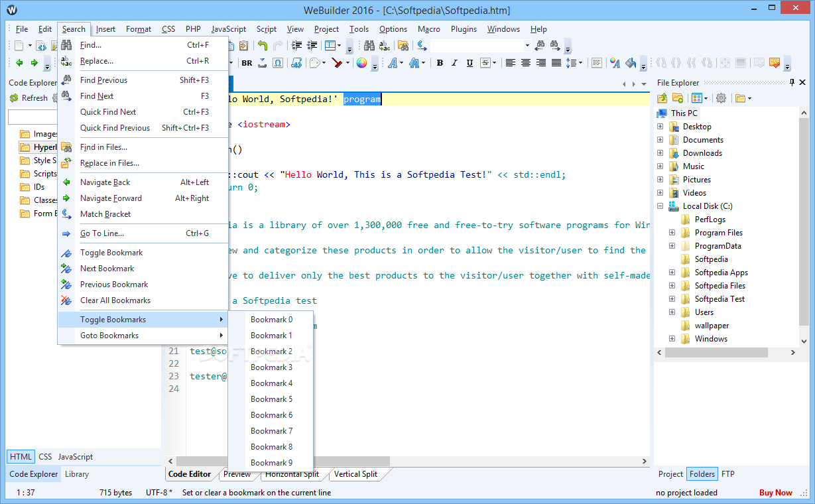
Task: Open the search combo box dropdown
Action: pos(527,46)
